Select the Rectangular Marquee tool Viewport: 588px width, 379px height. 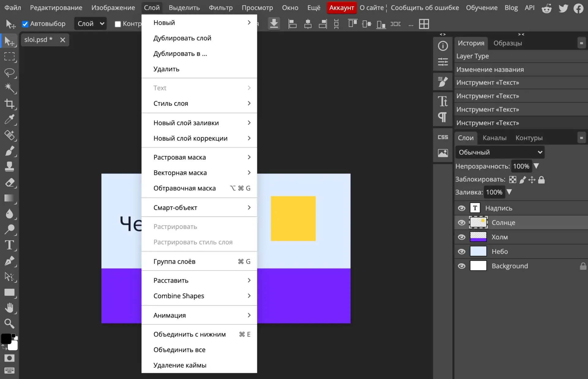tap(9, 57)
